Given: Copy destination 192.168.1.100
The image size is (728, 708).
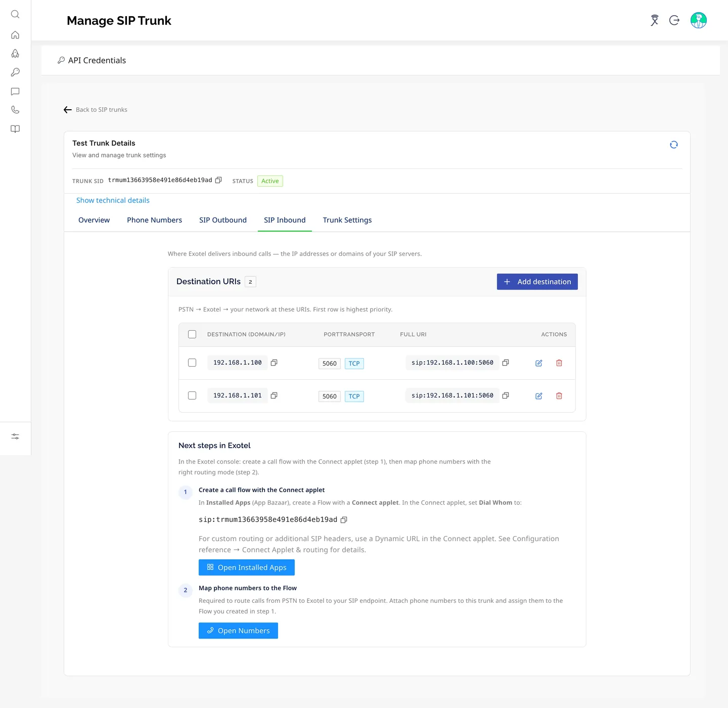Looking at the screenshot, I should coord(274,363).
